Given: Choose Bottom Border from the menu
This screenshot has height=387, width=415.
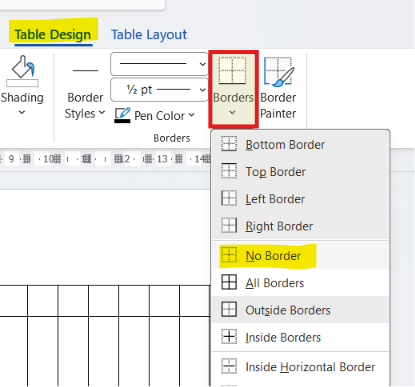Looking at the screenshot, I should 300,145.
